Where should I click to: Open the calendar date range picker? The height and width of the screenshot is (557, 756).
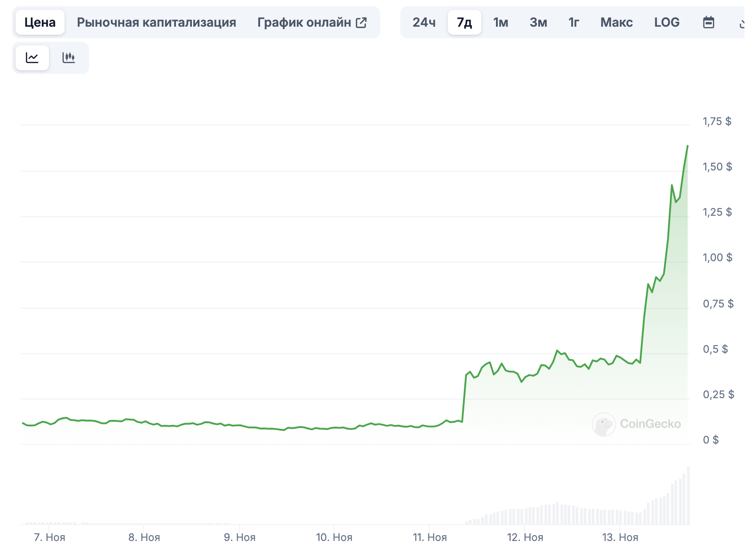708,22
